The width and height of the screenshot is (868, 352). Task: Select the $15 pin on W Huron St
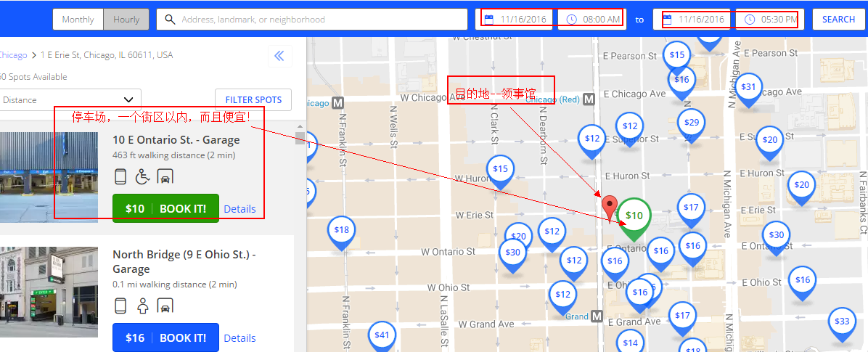coord(501,171)
